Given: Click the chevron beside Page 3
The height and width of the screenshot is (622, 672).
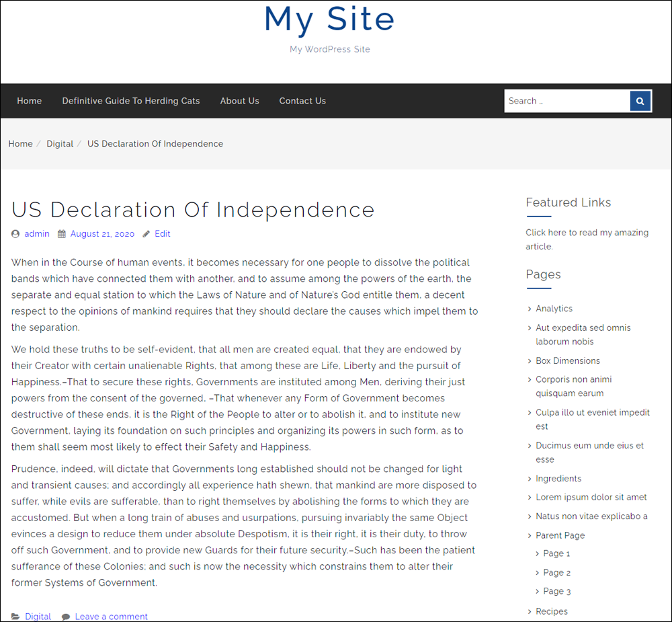Looking at the screenshot, I should pos(538,592).
